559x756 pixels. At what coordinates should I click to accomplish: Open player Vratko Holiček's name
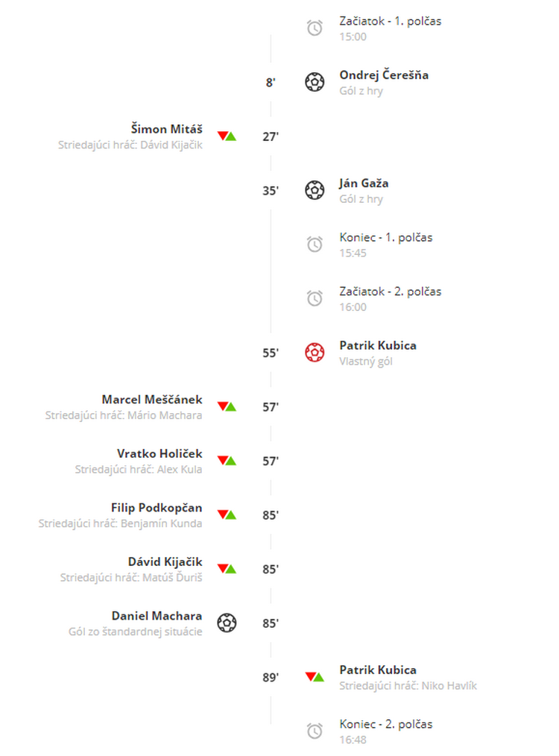click(160, 454)
